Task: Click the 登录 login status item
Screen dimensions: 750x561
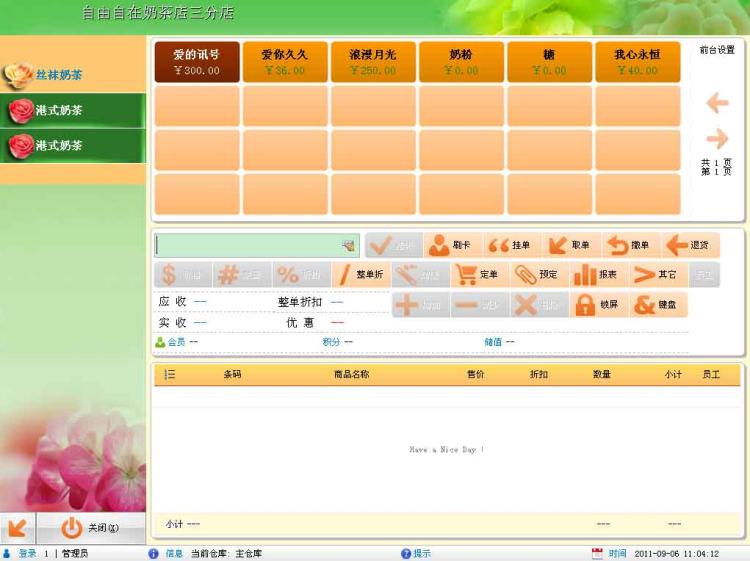Action: pyautogui.click(x=27, y=553)
